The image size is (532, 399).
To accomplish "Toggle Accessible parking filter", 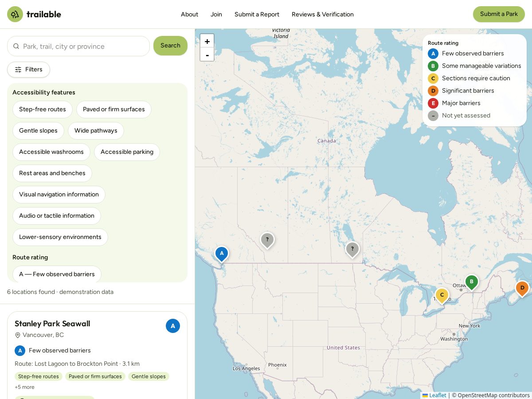I will click(x=127, y=152).
